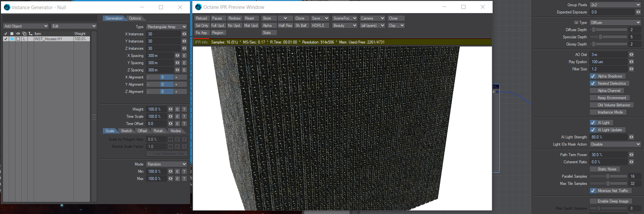Click the Max stepper arrows
The width and height of the screenshot is (644, 214).
170,179
